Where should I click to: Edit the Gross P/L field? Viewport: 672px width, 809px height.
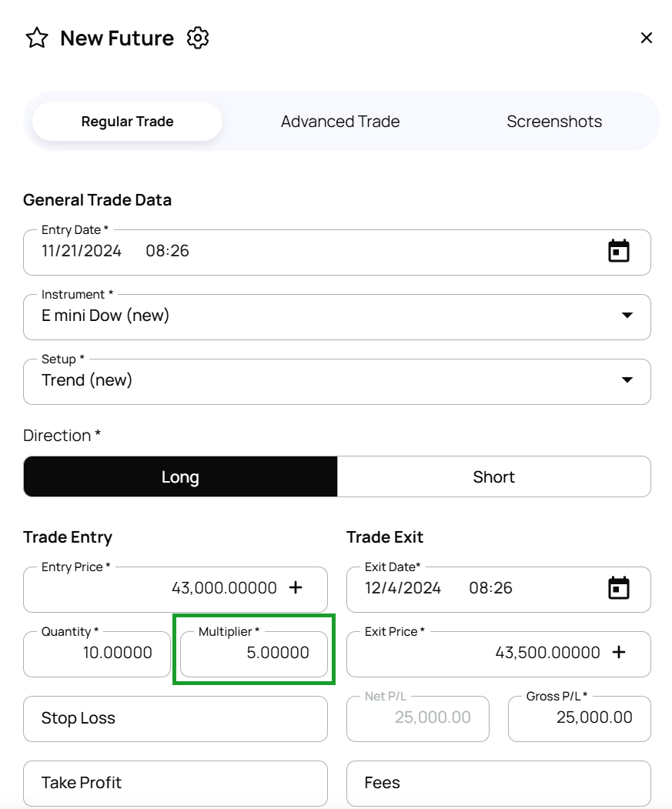pyautogui.click(x=579, y=718)
